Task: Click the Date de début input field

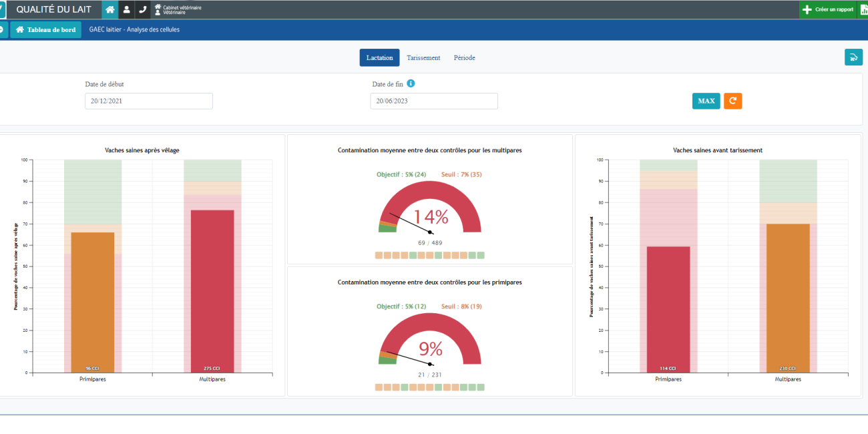Action: pyautogui.click(x=148, y=101)
